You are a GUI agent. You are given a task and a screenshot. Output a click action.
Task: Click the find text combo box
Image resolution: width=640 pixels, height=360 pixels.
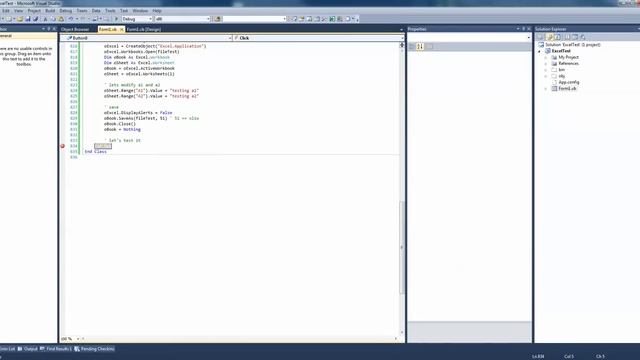click(254, 19)
